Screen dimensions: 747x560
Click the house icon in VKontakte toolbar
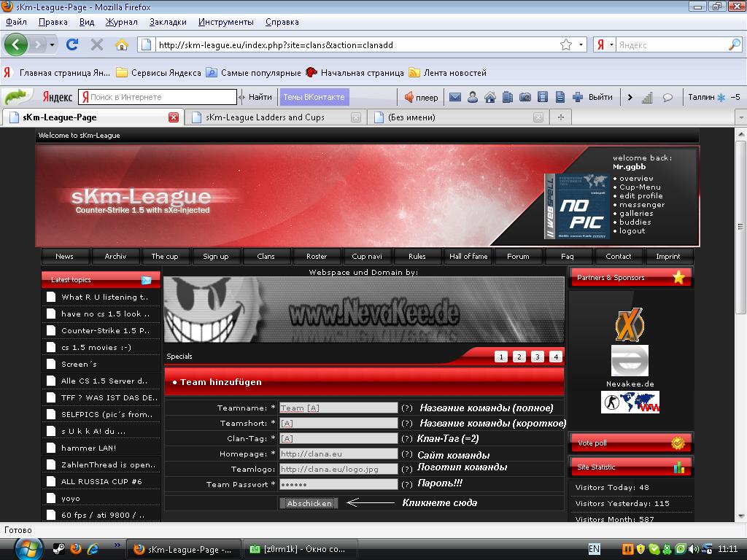pyautogui.click(x=490, y=97)
